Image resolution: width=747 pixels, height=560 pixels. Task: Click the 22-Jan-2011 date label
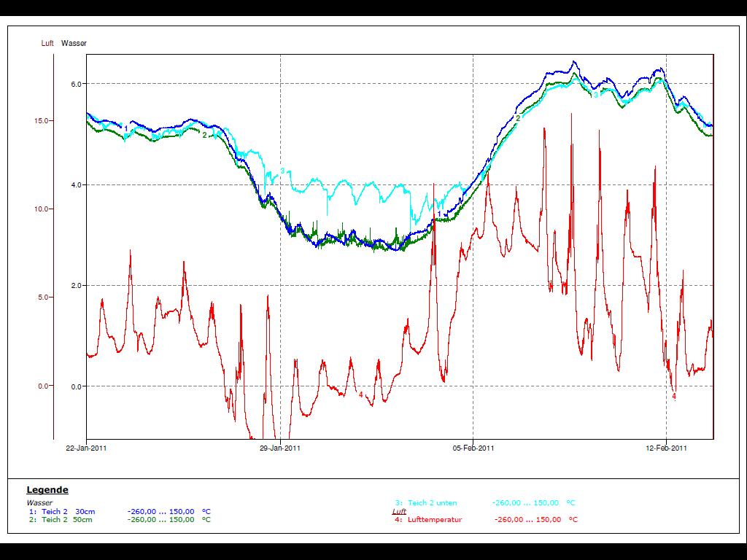87,448
